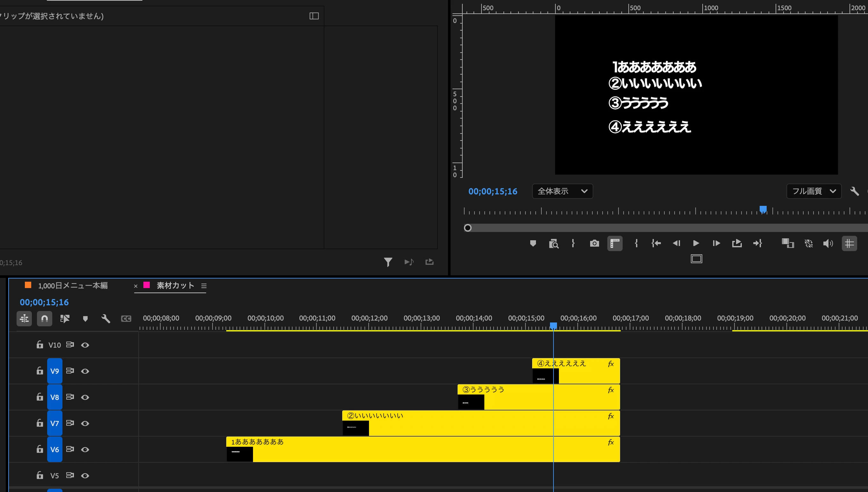Toggle V10 track visibility eye
The width and height of the screenshot is (868, 492).
85,345
